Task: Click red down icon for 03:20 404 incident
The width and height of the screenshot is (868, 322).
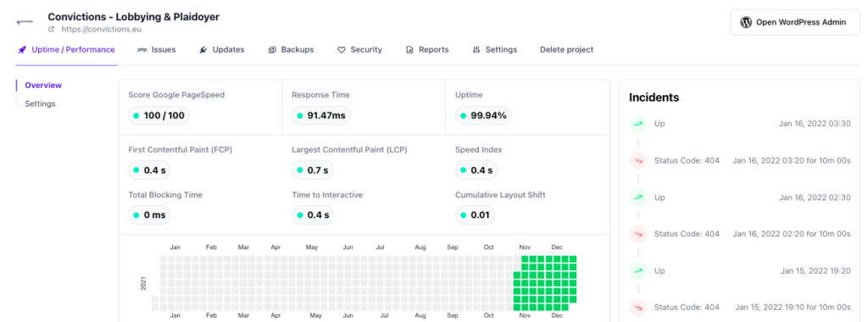Action: click(x=638, y=160)
